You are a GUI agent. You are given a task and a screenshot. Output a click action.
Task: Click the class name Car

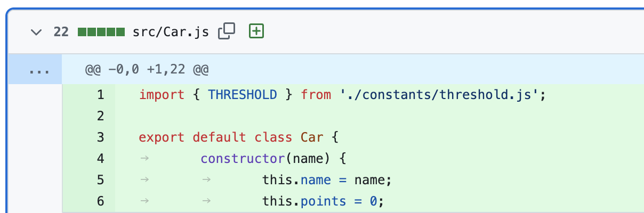coord(312,137)
